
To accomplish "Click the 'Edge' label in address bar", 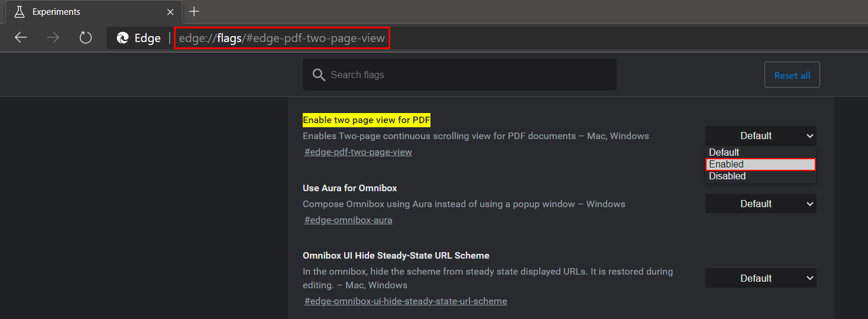I will tap(148, 38).
